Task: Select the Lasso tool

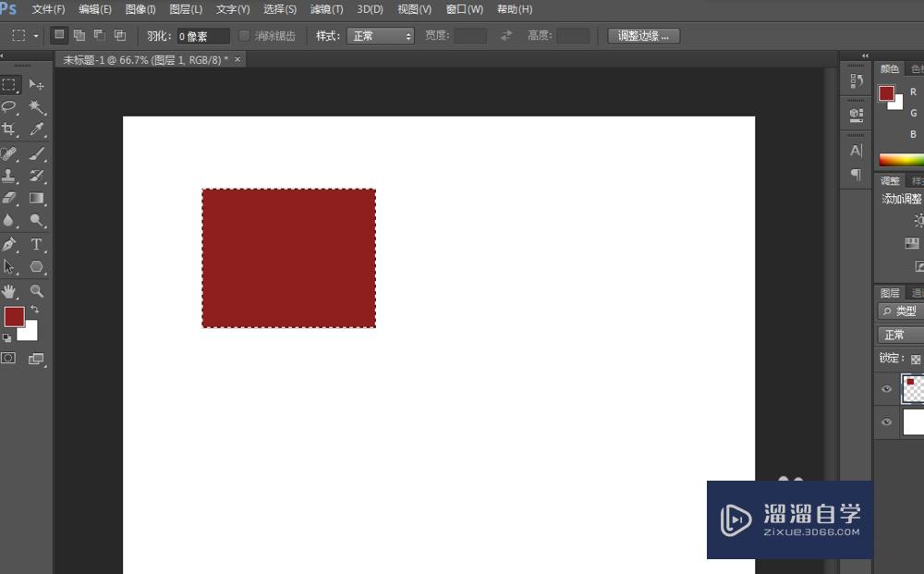Action: pos(9,106)
